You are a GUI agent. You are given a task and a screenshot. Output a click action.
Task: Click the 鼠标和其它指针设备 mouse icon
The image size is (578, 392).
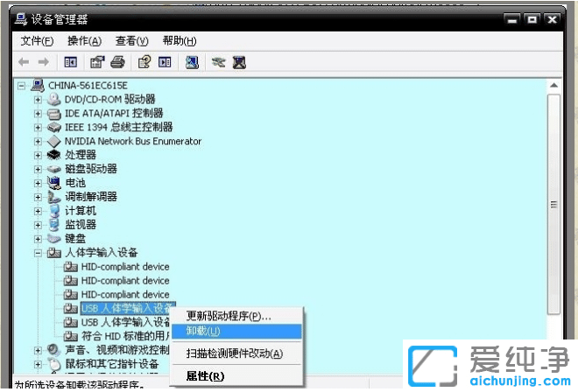54,364
